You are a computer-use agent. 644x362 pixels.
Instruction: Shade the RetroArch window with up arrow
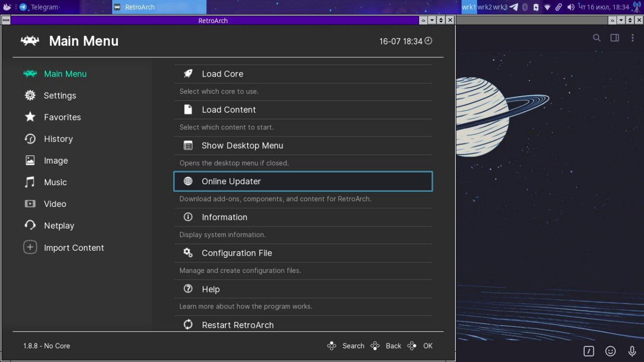[424, 20]
